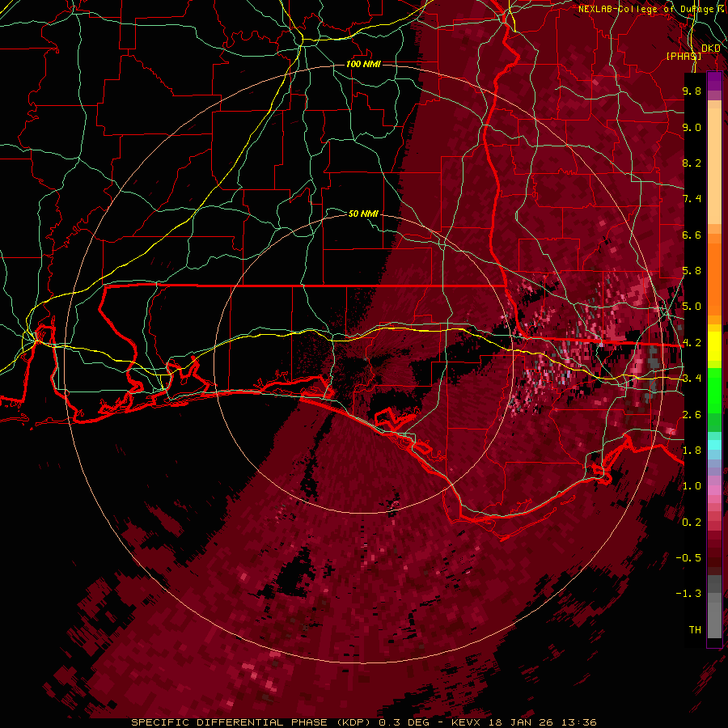Viewport: 728px width, 728px height.
Task: Click the "9.0" value on the color scale
Action: tap(692, 127)
